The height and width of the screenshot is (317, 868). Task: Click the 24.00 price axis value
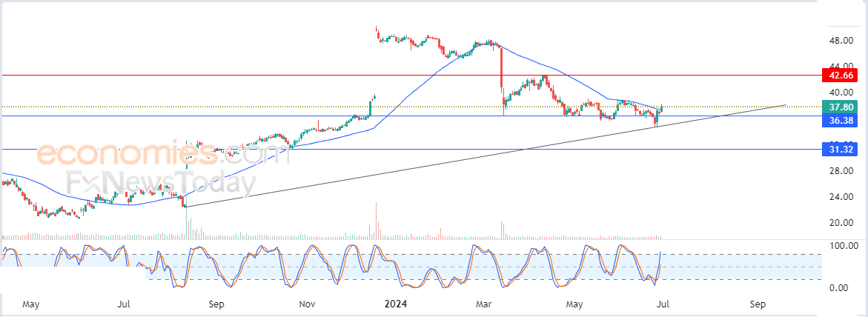843,196
